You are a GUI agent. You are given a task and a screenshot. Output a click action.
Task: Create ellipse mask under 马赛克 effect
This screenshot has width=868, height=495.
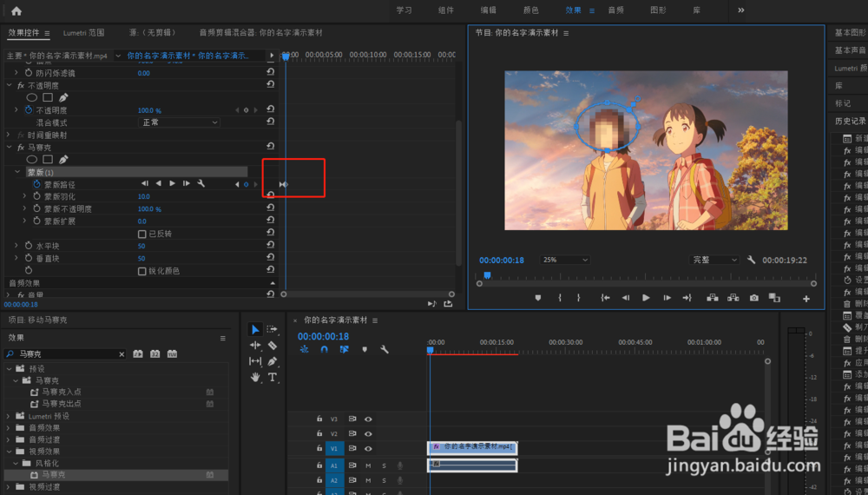(31, 160)
